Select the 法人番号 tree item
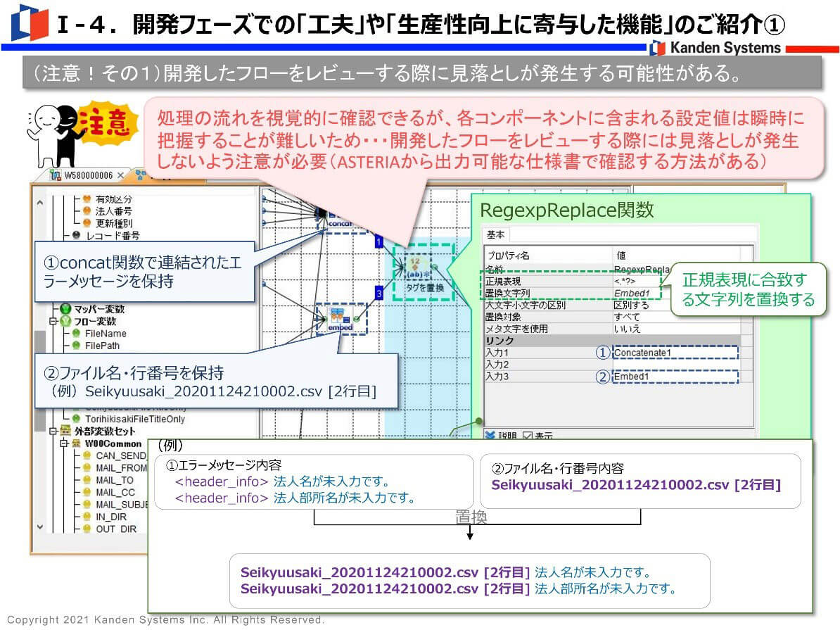This screenshot has height=630, width=840. coord(113,210)
